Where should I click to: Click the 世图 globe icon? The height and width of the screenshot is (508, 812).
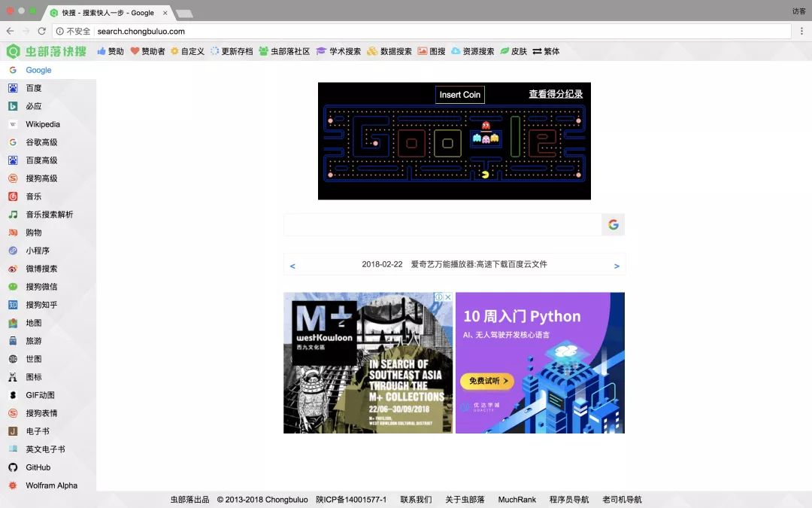[x=13, y=359]
